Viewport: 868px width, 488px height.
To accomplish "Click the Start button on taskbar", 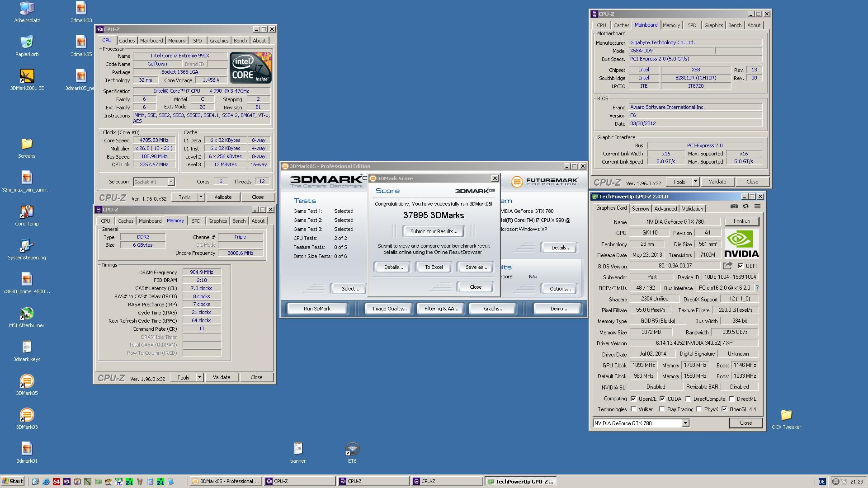I will click(13, 481).
